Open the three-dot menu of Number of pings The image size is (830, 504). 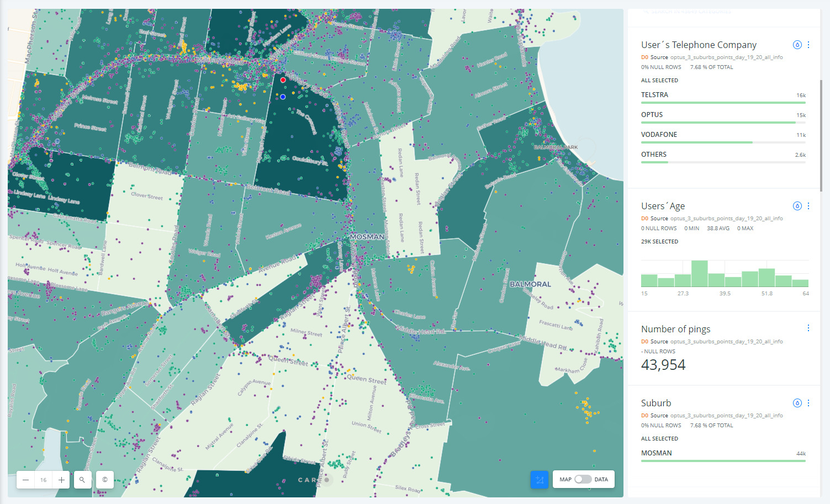pos(808,328)
